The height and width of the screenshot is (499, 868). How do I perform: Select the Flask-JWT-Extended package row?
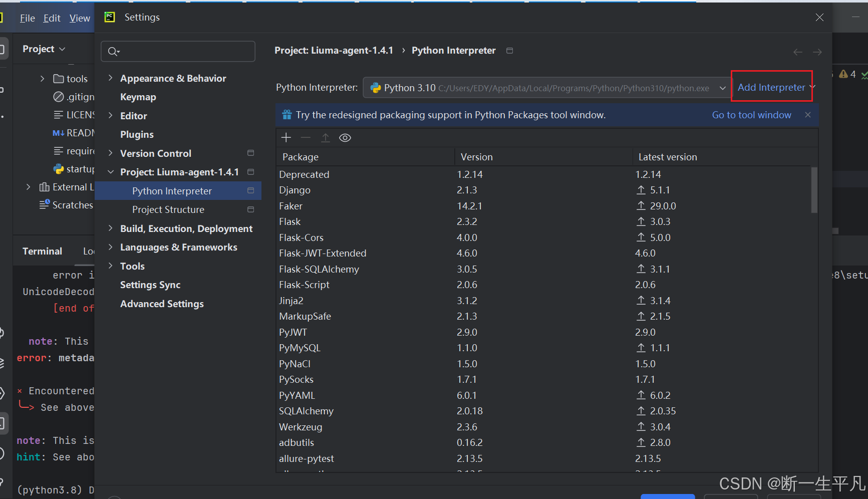click(544, 253)
